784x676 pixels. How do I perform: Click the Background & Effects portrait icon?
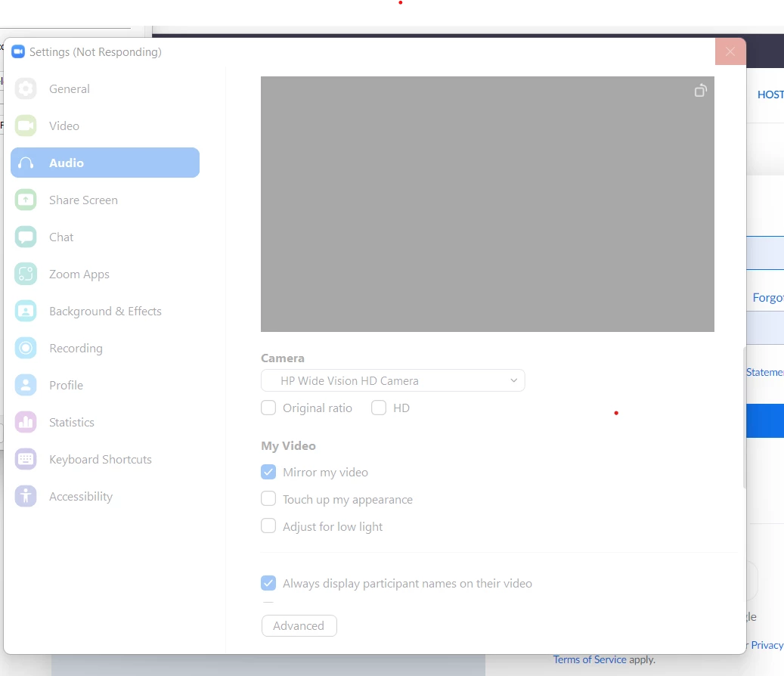coord(26,311)
